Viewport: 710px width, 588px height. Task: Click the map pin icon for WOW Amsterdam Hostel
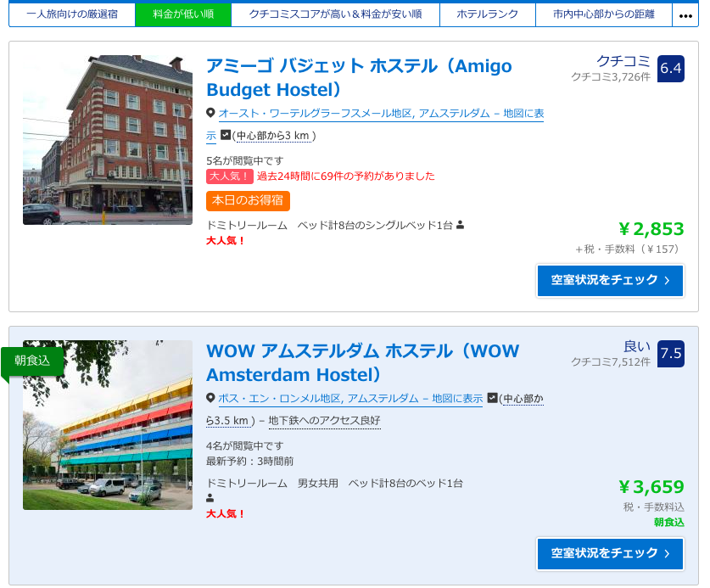(210, 398)
